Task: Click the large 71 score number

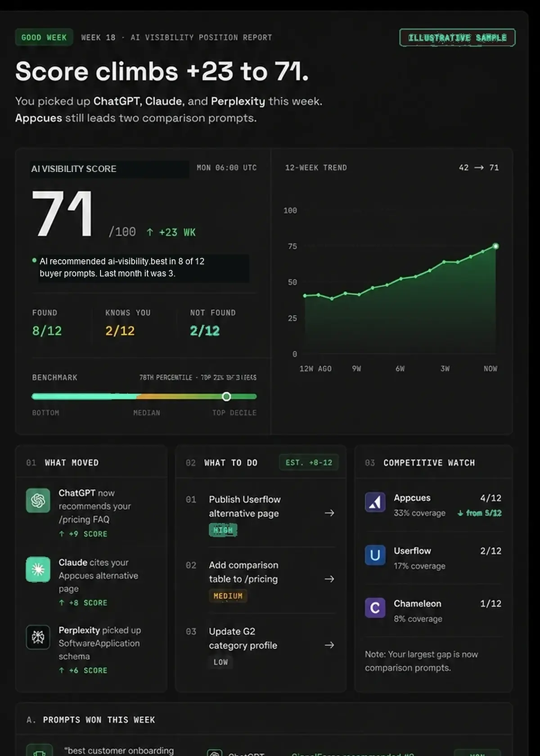Action: pyautogui.click(x=63, y=213)
